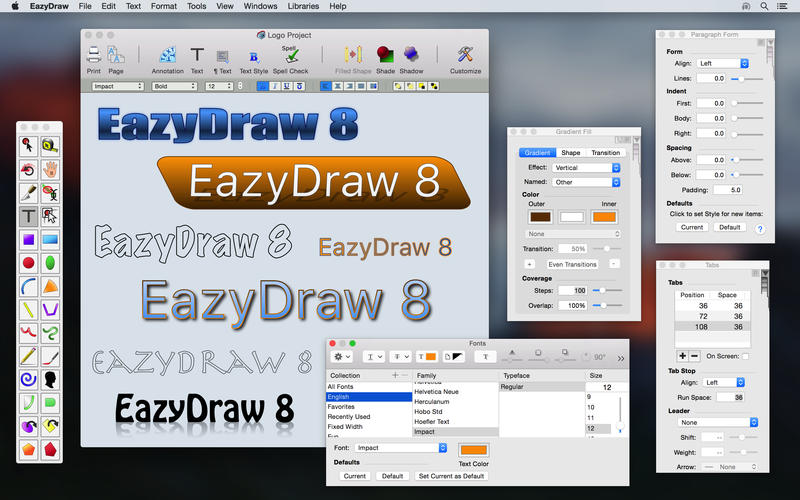Click Current button in Fonts panel

click(355, 476)
